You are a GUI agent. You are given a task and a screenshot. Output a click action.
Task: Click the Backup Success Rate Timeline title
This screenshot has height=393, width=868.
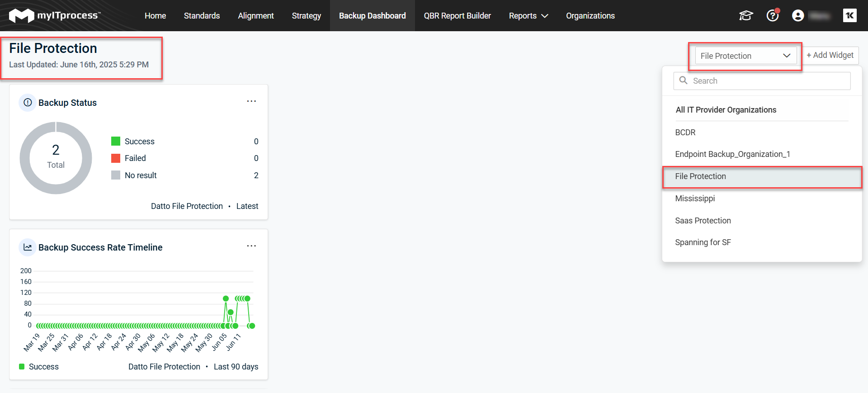coord(100,247)
